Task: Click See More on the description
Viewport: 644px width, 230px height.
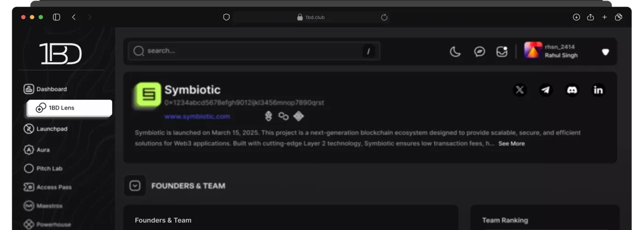Action: (512, 144)
